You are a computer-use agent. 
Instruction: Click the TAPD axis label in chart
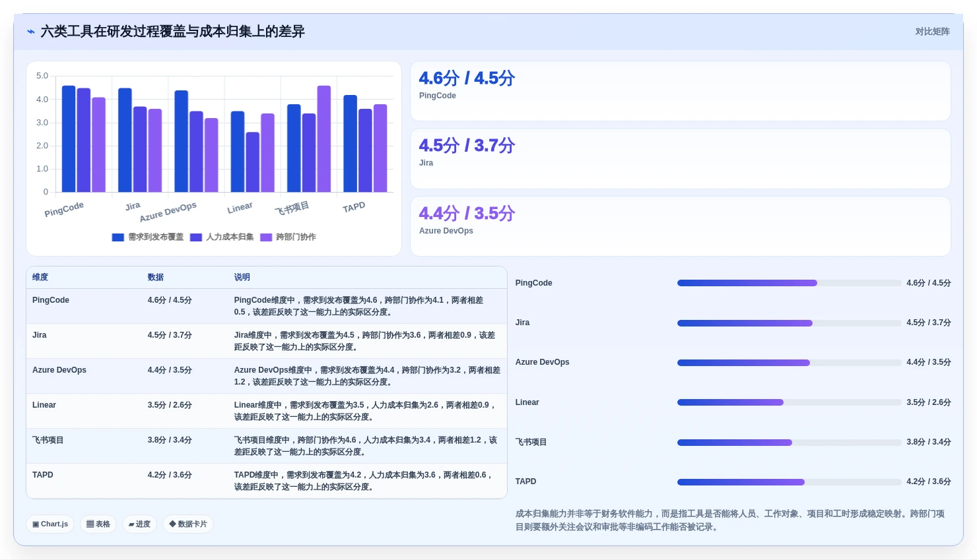coord(354,207)
